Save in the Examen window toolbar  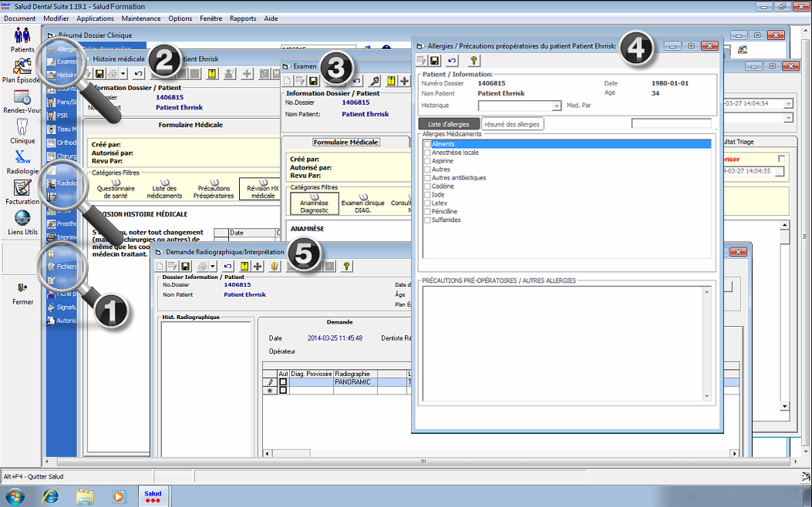(313, 81)
